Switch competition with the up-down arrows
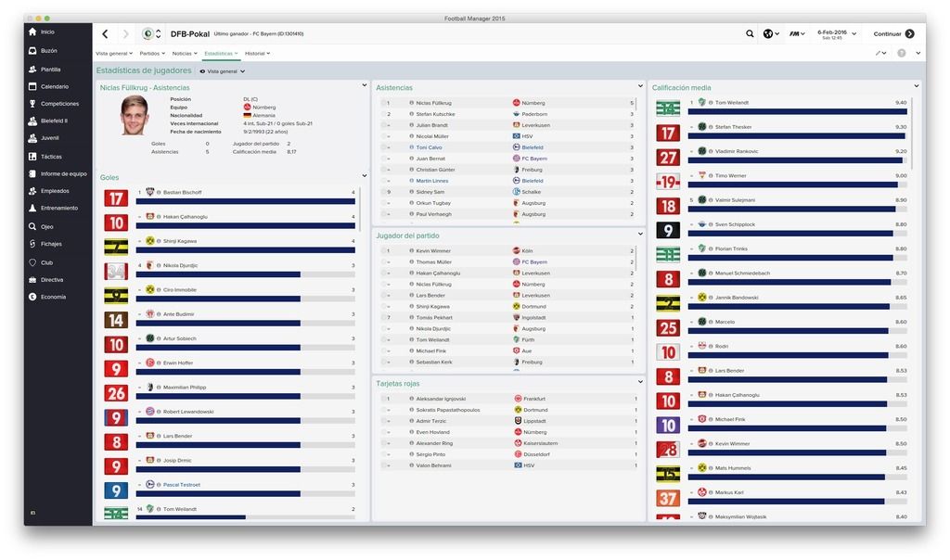 coord(158,34)
